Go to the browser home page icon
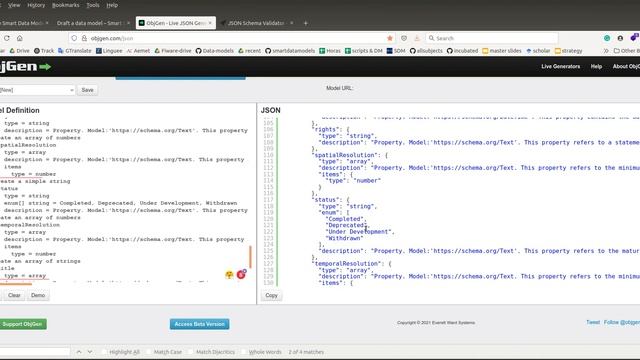640x360 pixels. pos(20,38)
